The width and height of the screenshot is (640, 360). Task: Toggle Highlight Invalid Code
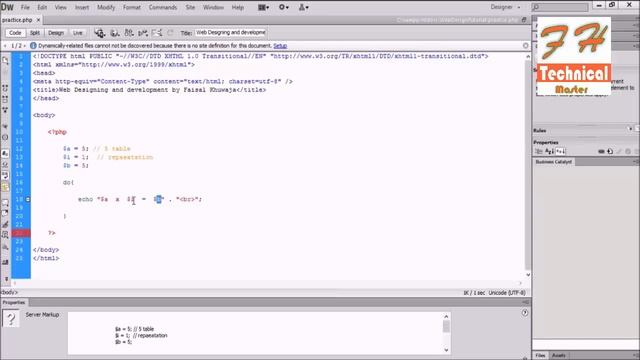[5, 164]
